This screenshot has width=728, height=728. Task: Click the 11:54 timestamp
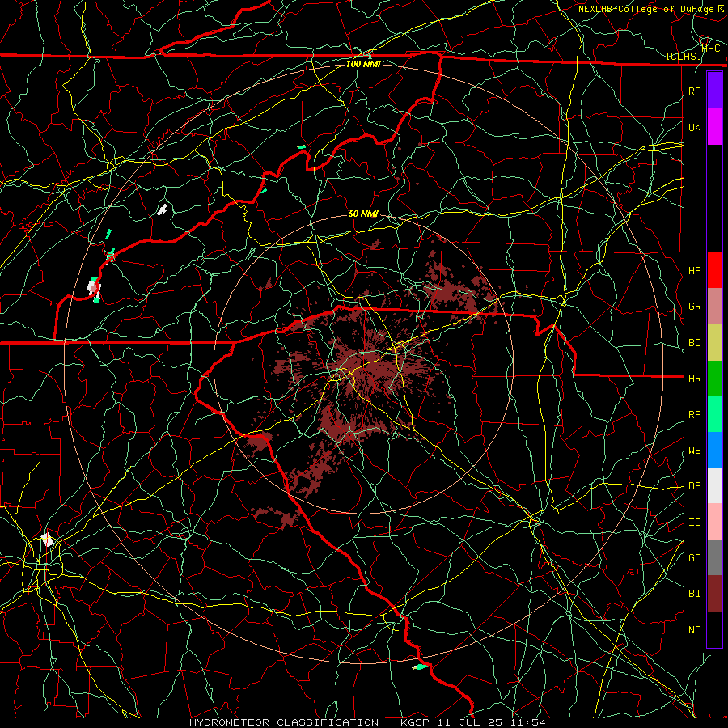pos(528,722)
